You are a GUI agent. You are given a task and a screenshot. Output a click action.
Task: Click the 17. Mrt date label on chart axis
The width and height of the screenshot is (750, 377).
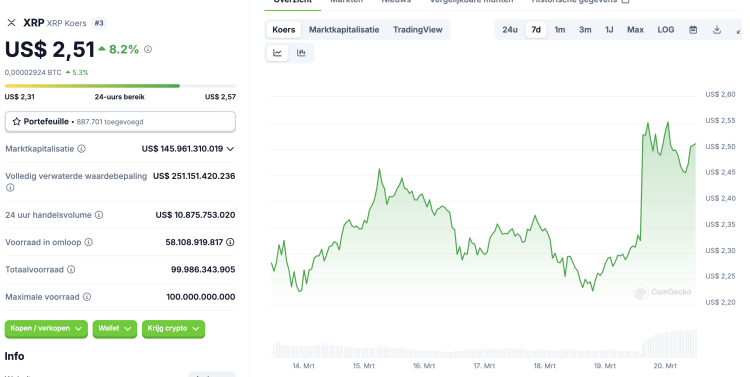[x=484, y=366]
